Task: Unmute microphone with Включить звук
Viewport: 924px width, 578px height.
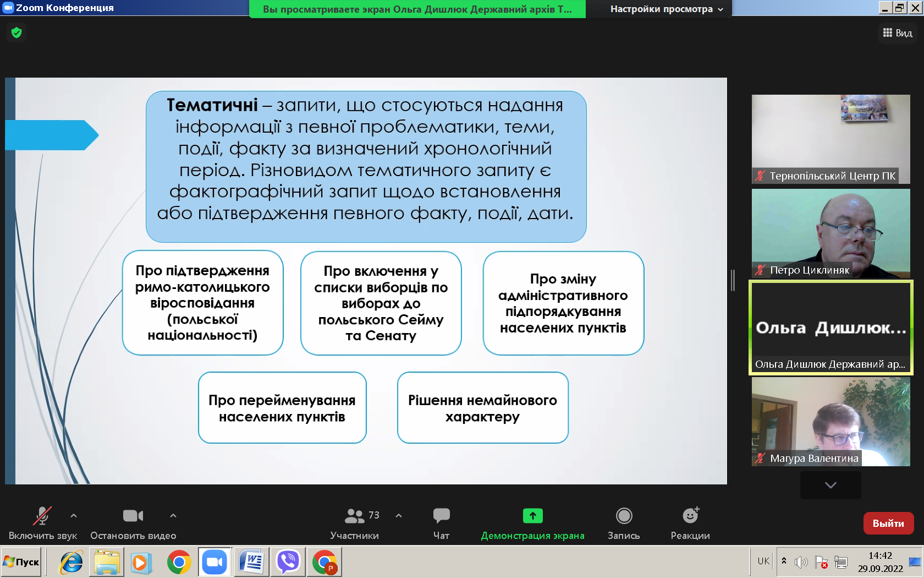Action: pyautogui.click(x=42, y=523)
